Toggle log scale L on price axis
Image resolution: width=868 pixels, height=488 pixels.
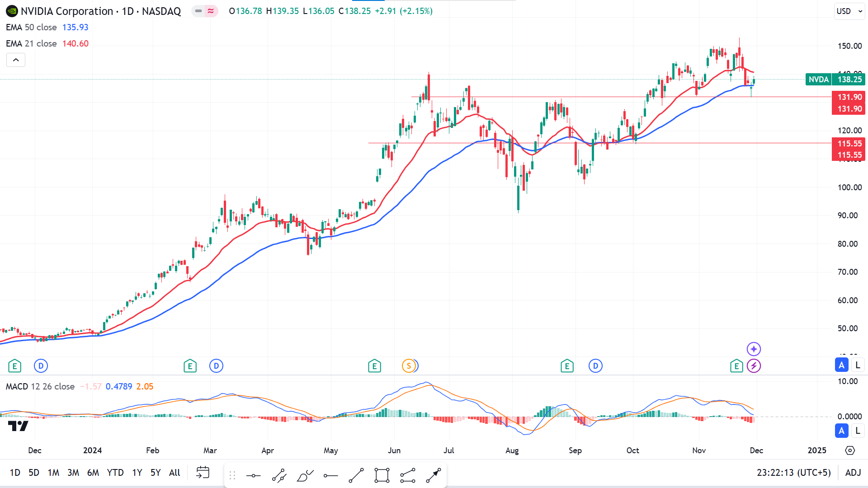click(x=858, y=365)
